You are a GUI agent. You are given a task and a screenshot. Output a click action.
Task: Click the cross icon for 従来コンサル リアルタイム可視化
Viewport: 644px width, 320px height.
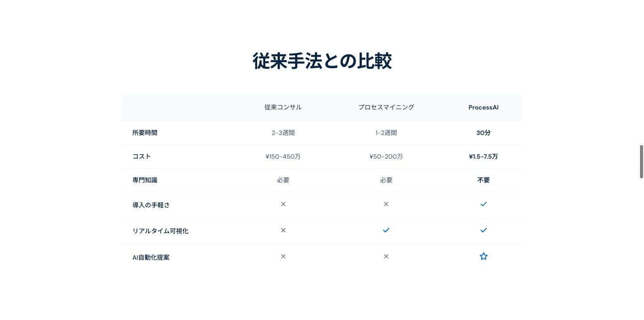tap(283, 230)
